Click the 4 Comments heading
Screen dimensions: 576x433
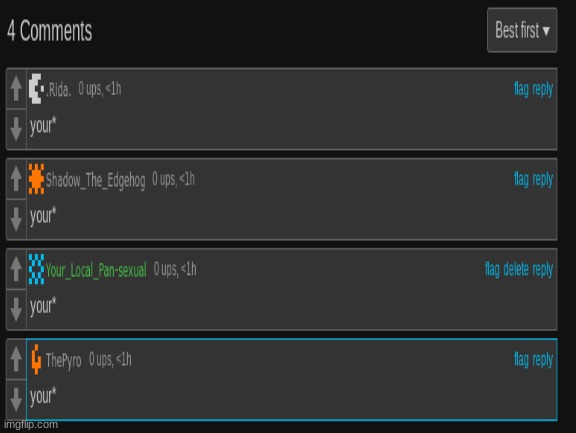tap(50, 30)
